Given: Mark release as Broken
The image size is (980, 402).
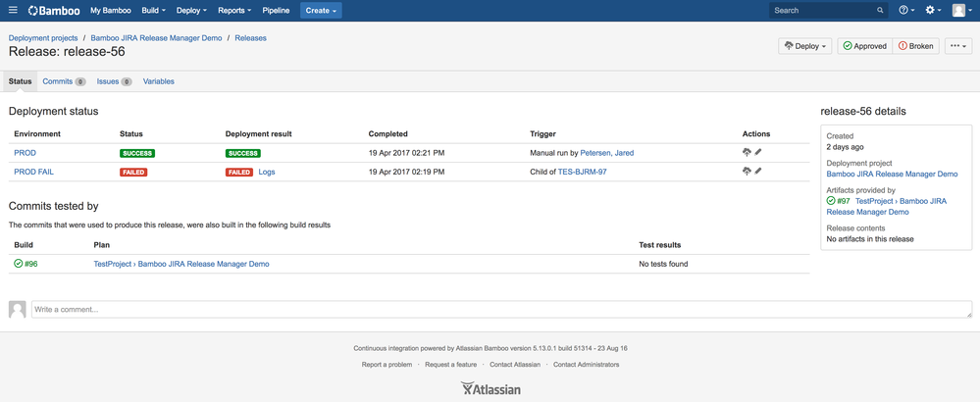Looking at the screenshot, I should pos(915,46).
